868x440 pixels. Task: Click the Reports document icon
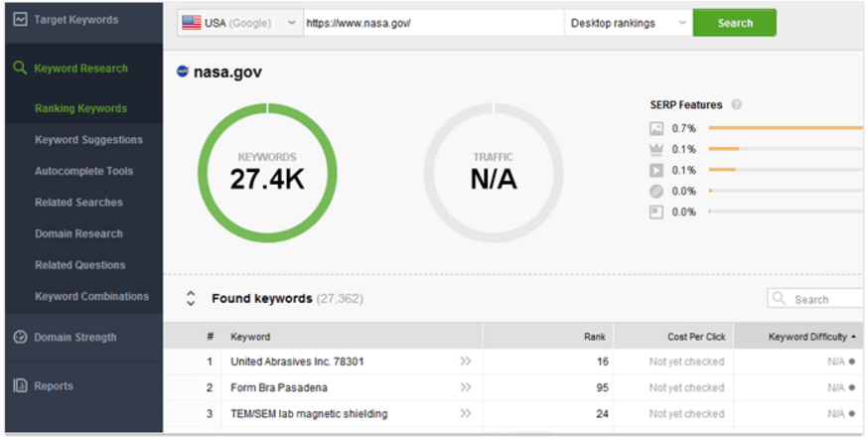click(20, 386)
